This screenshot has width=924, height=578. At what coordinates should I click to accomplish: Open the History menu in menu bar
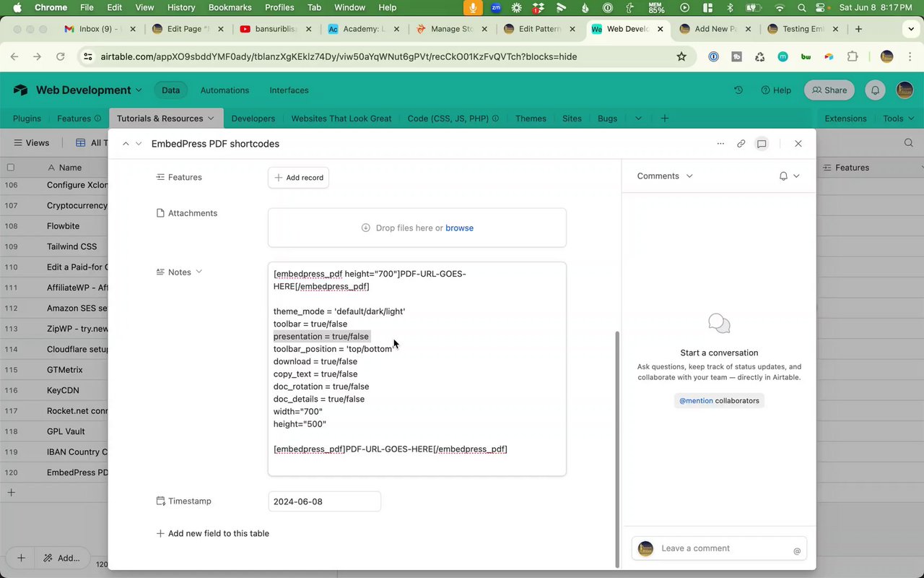point(181,7)
